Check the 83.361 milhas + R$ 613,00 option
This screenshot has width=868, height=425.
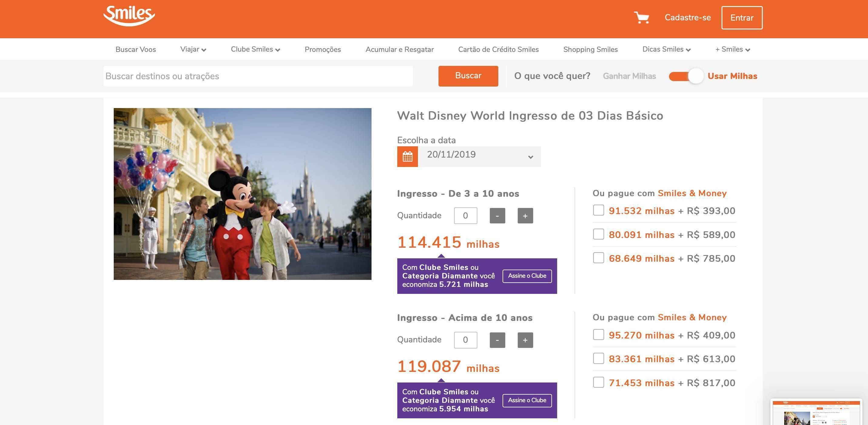pos(598,359)
